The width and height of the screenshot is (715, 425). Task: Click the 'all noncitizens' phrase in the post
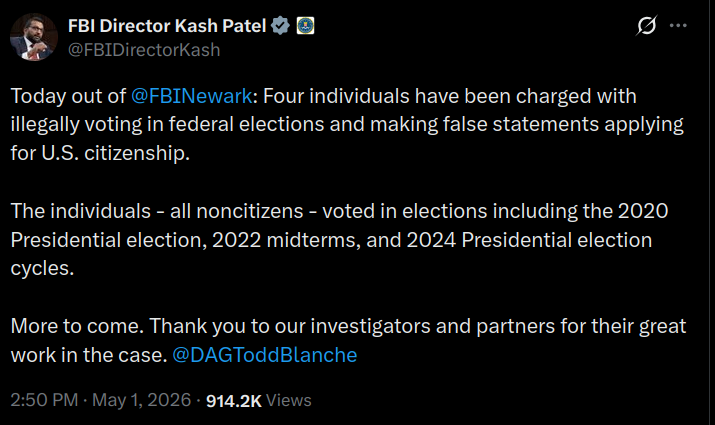point(237,211)
